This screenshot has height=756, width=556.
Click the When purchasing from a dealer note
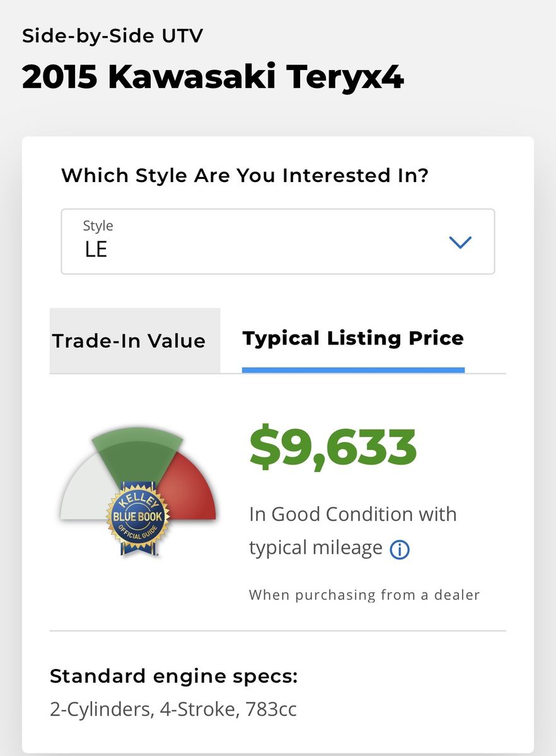[364, 595]
